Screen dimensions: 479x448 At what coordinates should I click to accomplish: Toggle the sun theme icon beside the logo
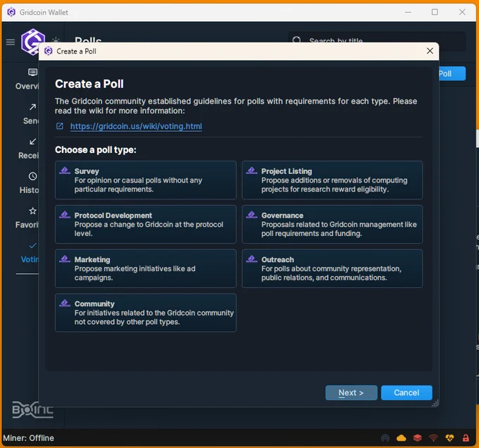pos(56,39)
